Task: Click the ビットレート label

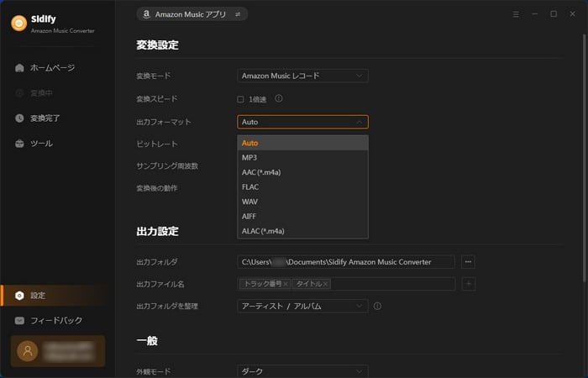Action: tap(157, 144)
